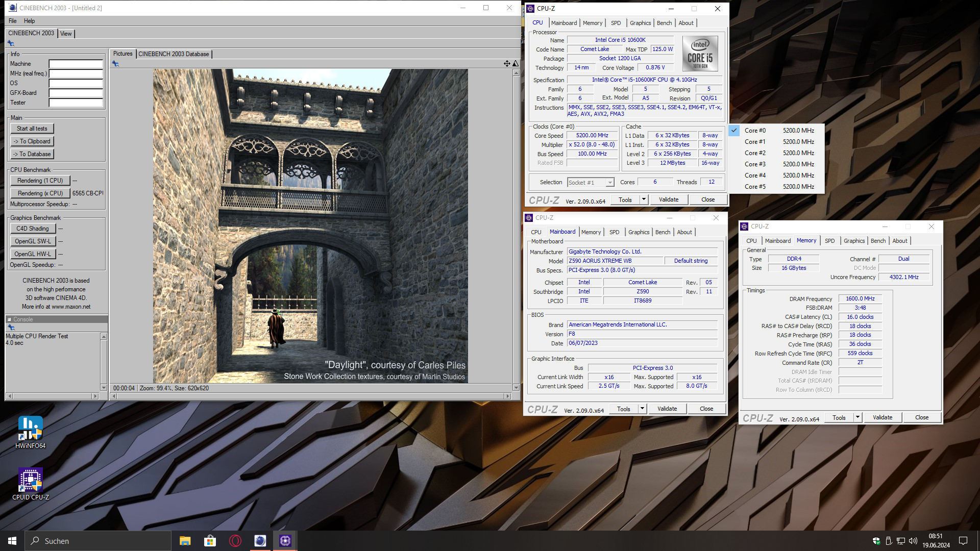Open HWiNFO64 desktop shortcut
This screenshot has height=551, width=980.
[x=30, y=432]
